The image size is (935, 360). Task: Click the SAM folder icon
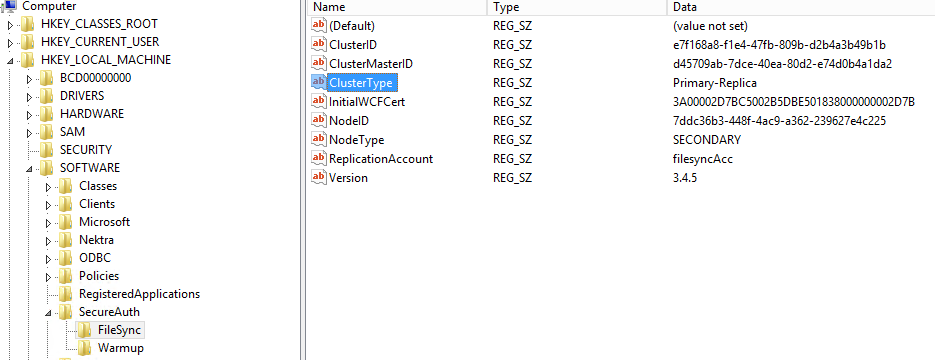47,132
